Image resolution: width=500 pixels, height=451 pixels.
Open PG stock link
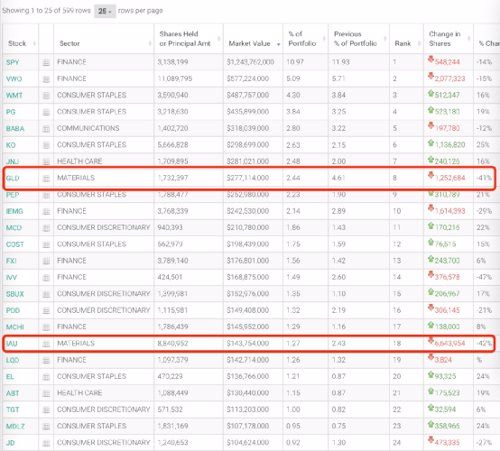click(x=11, y=112)
